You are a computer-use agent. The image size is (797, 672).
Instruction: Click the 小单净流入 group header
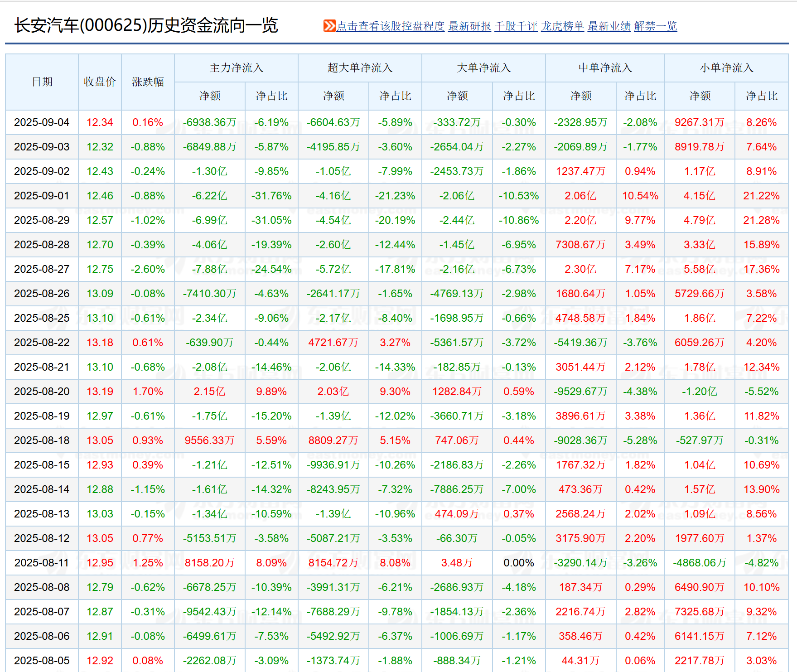(727, 68)
